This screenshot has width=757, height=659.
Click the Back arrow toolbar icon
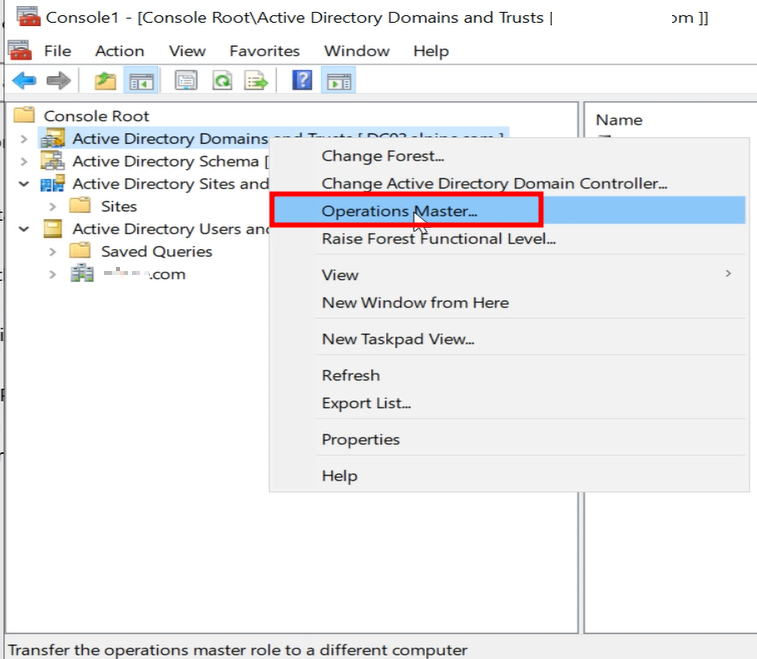tap(25, 81)
